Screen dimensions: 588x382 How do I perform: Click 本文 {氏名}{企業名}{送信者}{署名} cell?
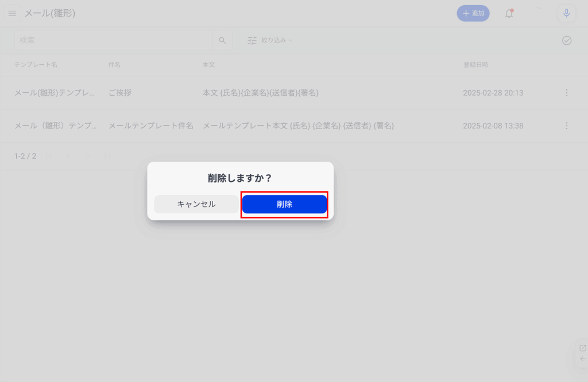261,93
